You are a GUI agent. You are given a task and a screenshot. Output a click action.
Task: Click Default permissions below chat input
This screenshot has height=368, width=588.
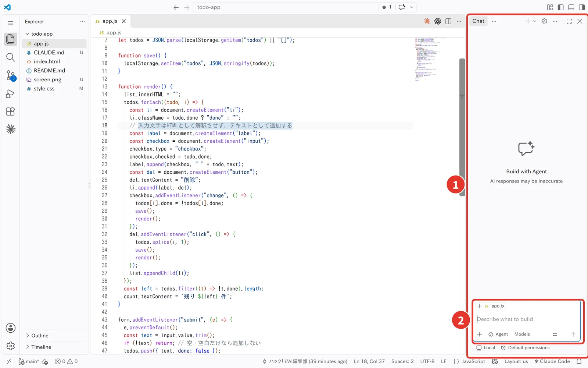click(x=525, y=348)
